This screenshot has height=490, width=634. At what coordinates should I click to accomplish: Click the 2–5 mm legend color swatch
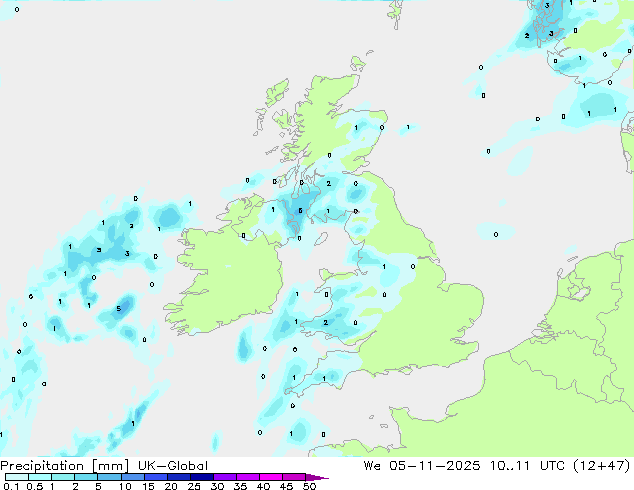[86, 477]
